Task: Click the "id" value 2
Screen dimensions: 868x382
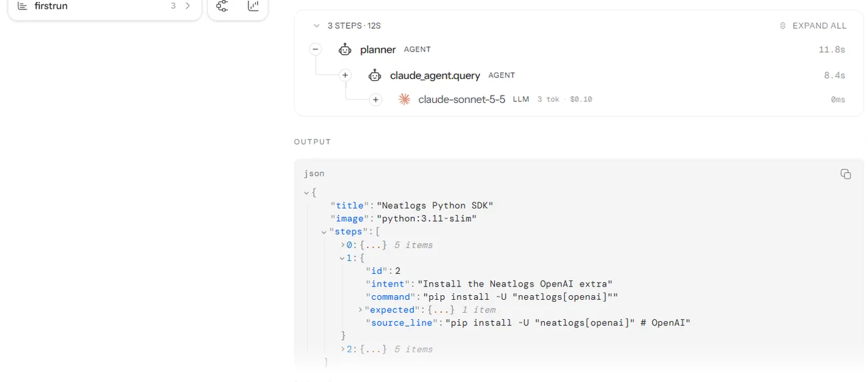Action: pyautogui.click(x=397, y=271)
